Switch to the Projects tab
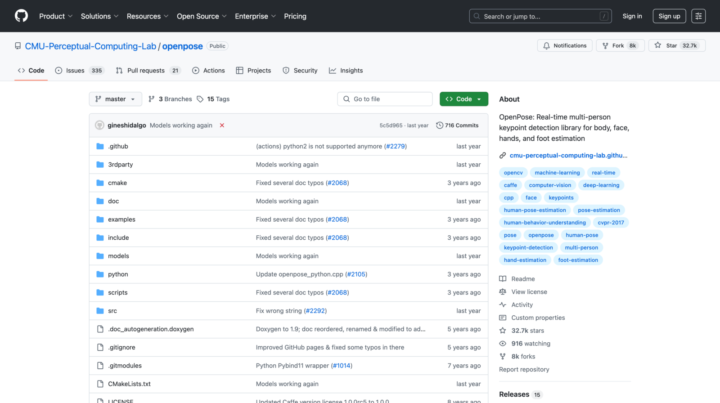The image size is (720, 403). point(253,71)
